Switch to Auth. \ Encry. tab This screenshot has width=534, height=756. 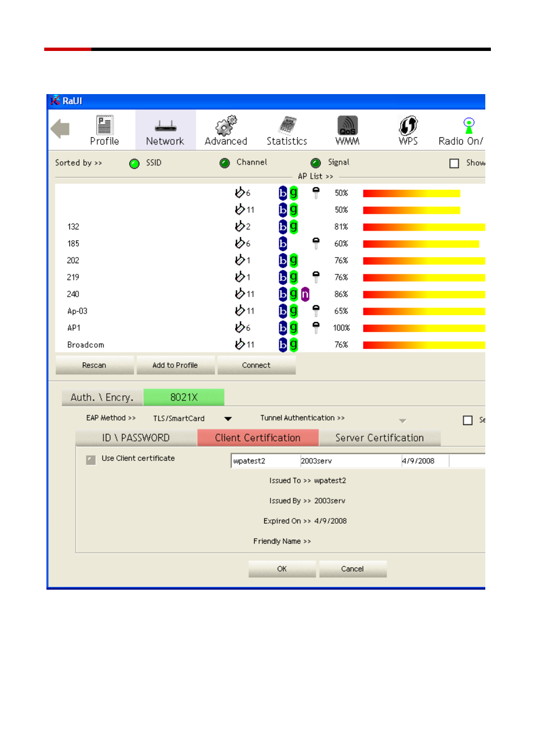[102, 397]
